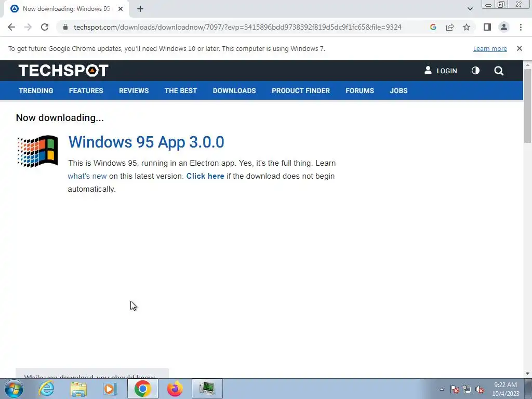This screenshot has height=399, width=532.
Task: Open the TRENDING menu
Action: (36, 90)
